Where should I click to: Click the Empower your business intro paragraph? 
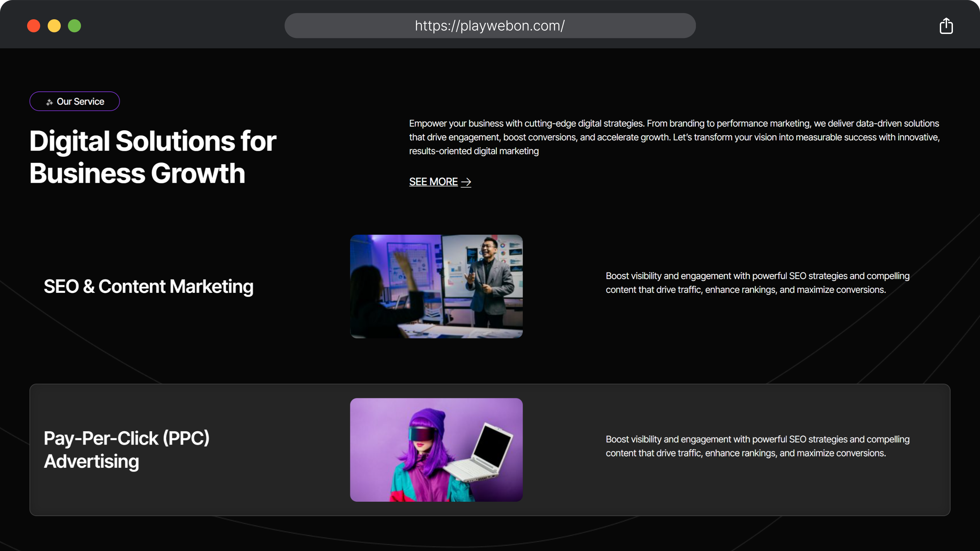pos(674,137)
